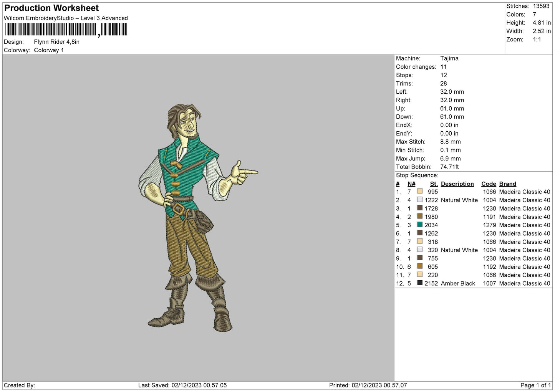
Task: Click the Wilcom EmbroideryStudio subtitle
Action: click(x=66, y=18)
